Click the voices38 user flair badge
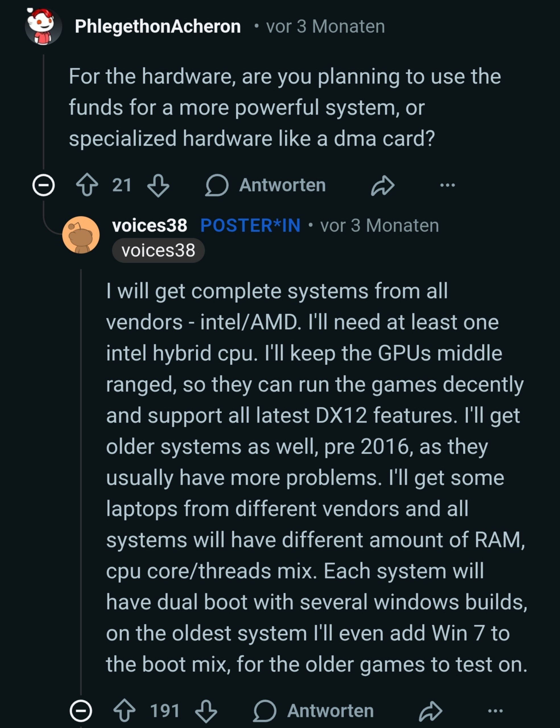This screenshot has height=728, width=560. 158,251
